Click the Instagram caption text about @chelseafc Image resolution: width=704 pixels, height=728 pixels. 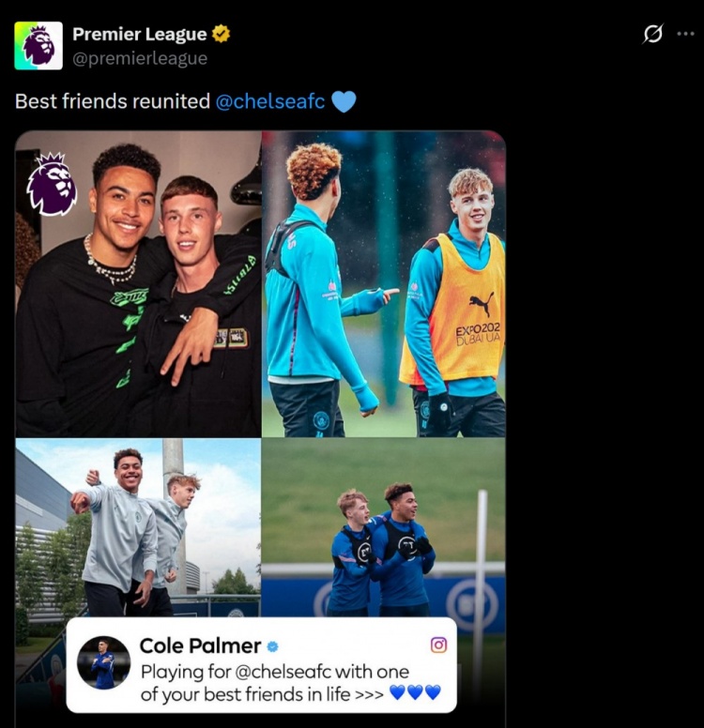[x=275, y=683]
